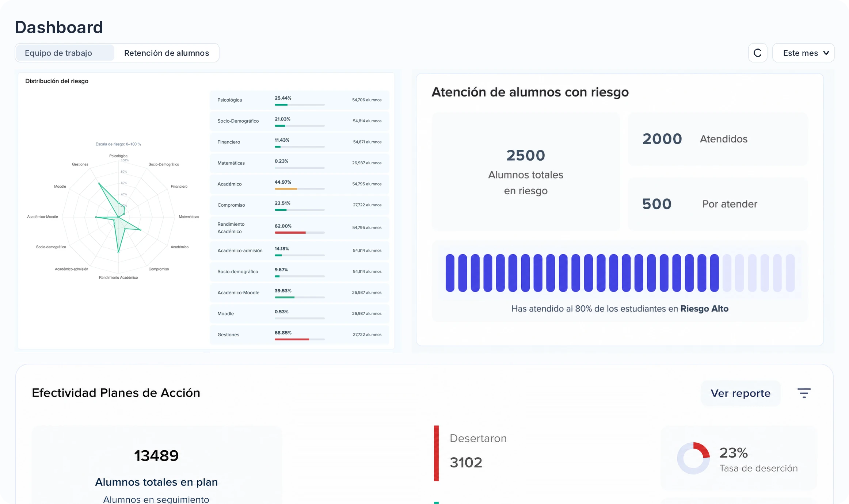Image resolution: width=849 pixels, height=504 pixels.
Task: Click the refresh icon button
Action: point(758,53)
